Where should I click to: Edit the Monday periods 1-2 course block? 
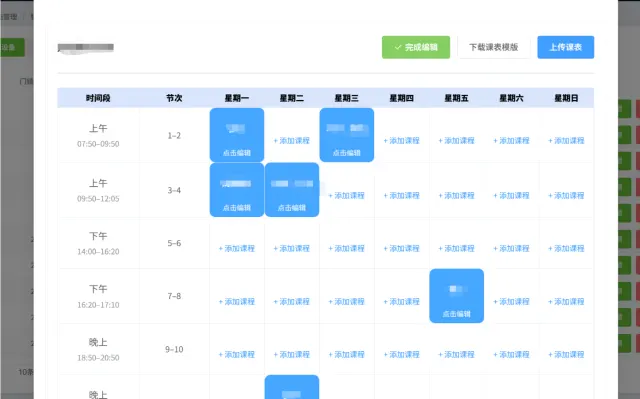point(237,135)
